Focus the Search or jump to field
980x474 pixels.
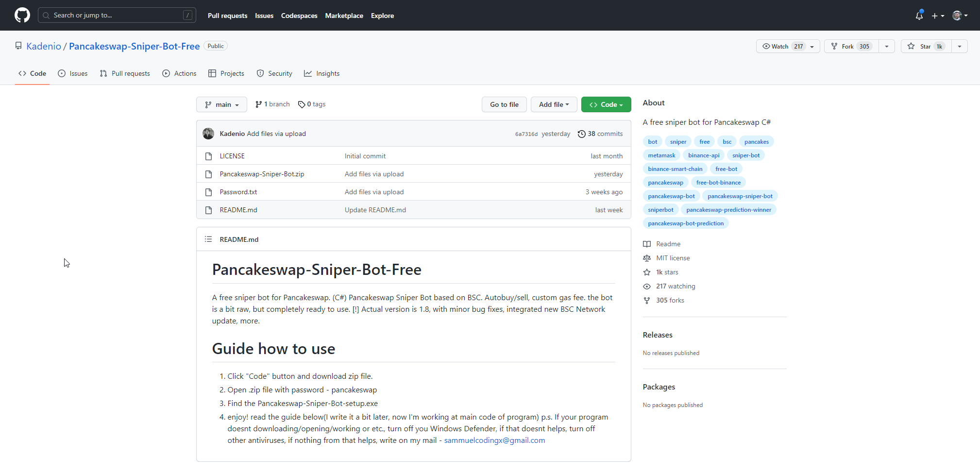point(117,15)
